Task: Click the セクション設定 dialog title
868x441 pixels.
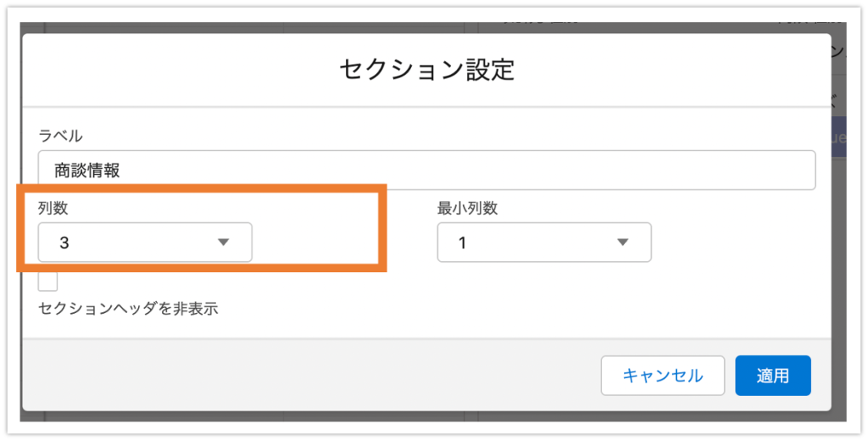Action: [x=427, y=70]
